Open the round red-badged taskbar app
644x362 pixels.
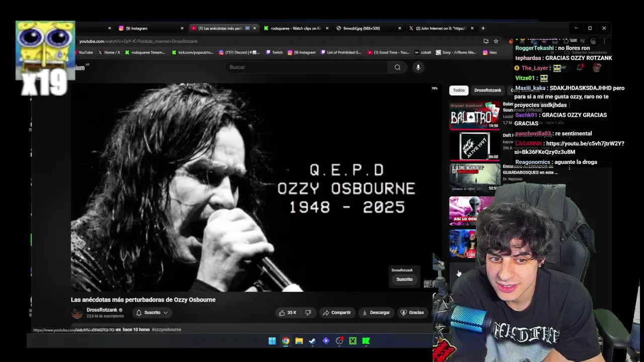tap(339, 341)
